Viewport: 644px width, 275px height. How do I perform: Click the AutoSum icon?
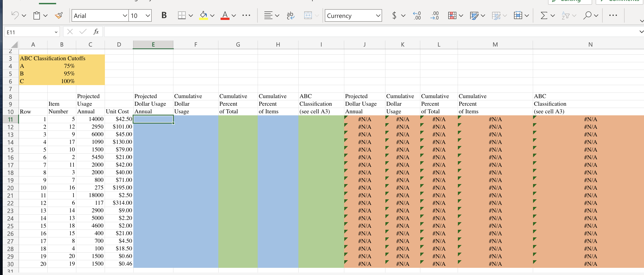click(x=544, y=15)
